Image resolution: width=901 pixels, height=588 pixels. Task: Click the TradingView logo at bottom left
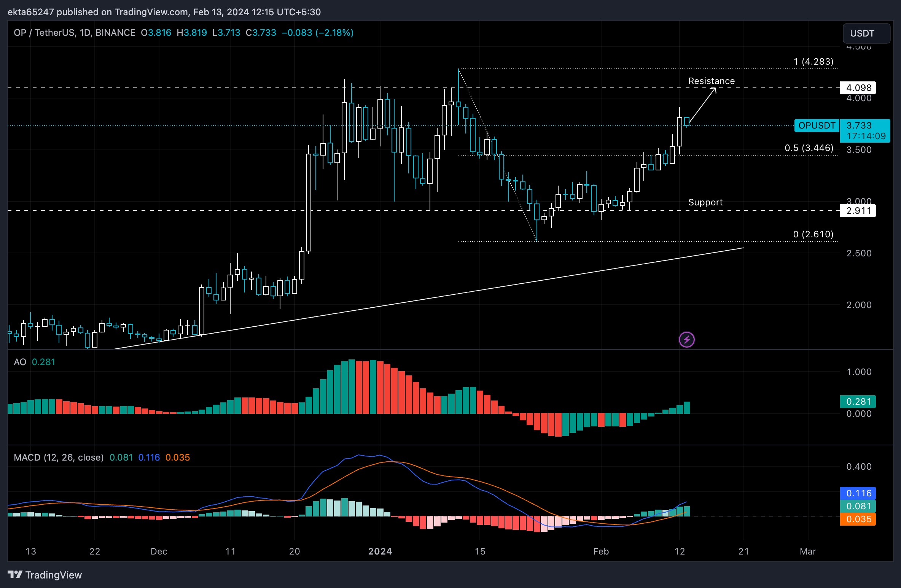pyautogui.click(x=45, y=575)
